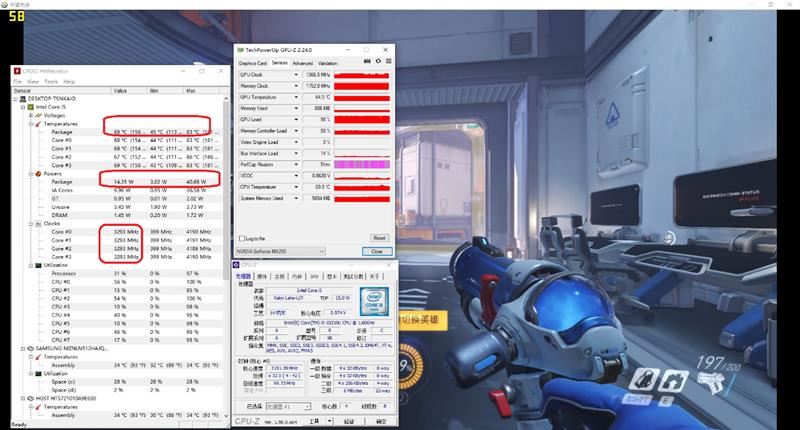Click the Value column header in HWMonitor
800x430 pixels.
(x=129, y=91)
